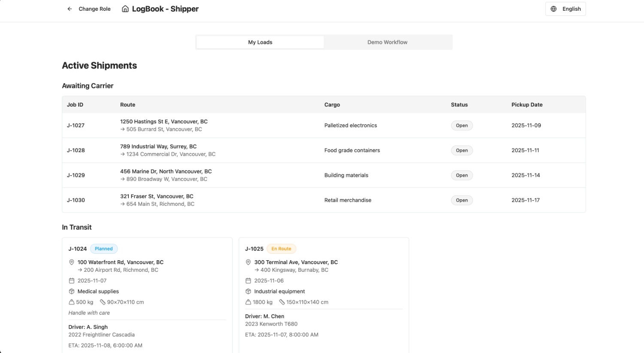
Task: Click the globe language icon
Action: pos(554,9)
